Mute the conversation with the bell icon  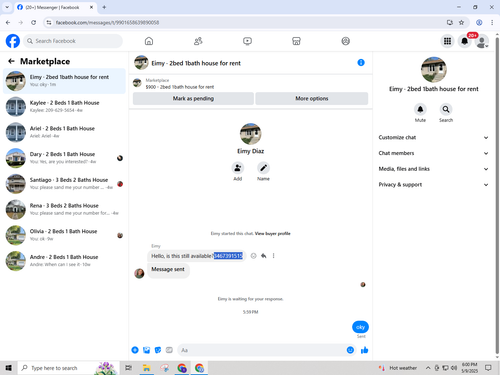coord(420,109)
